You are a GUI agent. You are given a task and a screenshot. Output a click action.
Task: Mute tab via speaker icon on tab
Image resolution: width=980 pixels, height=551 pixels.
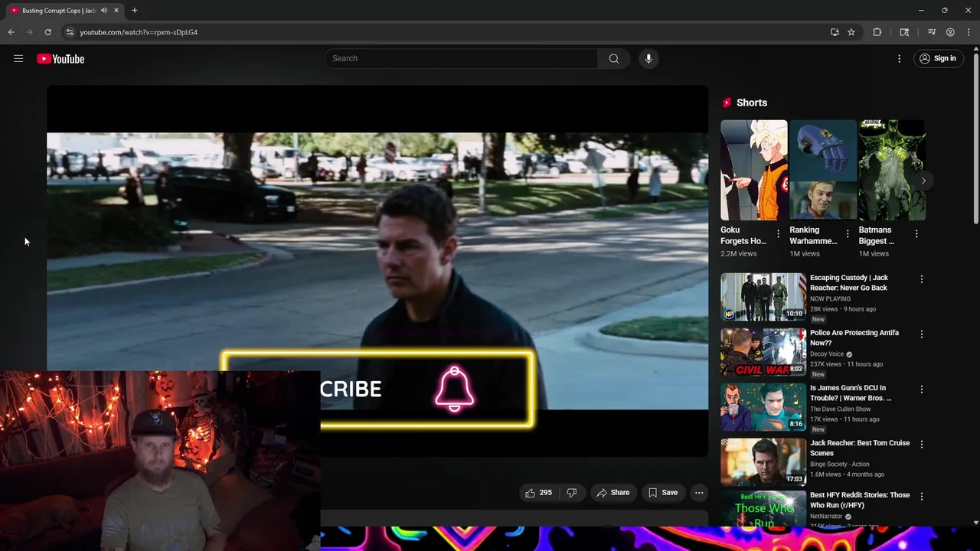(x=104, y=11)
